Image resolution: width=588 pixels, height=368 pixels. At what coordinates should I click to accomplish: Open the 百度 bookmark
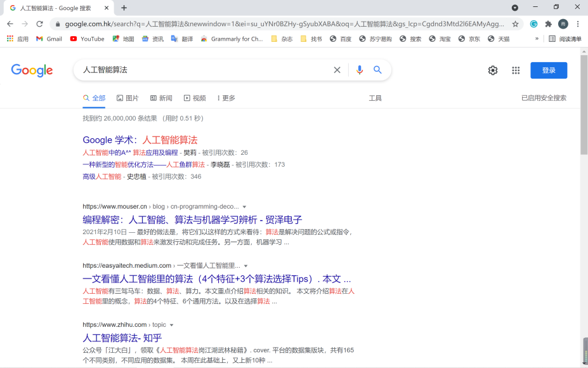click(x=341, y=39)
